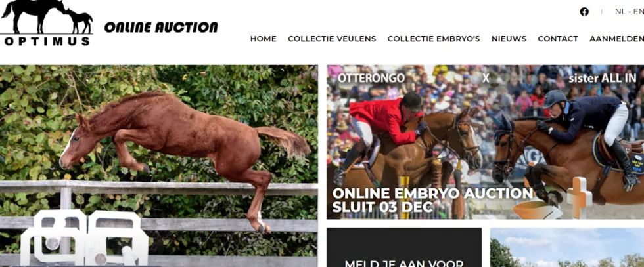Open the CONTACT page
The height and width of the screenshot is (267, 644).
point(558,39)
